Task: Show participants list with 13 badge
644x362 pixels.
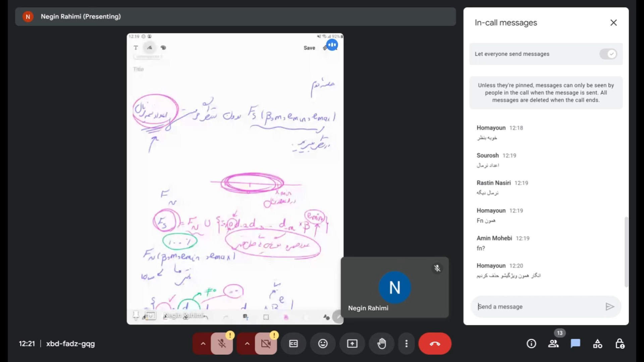Action: pos(553,344)
